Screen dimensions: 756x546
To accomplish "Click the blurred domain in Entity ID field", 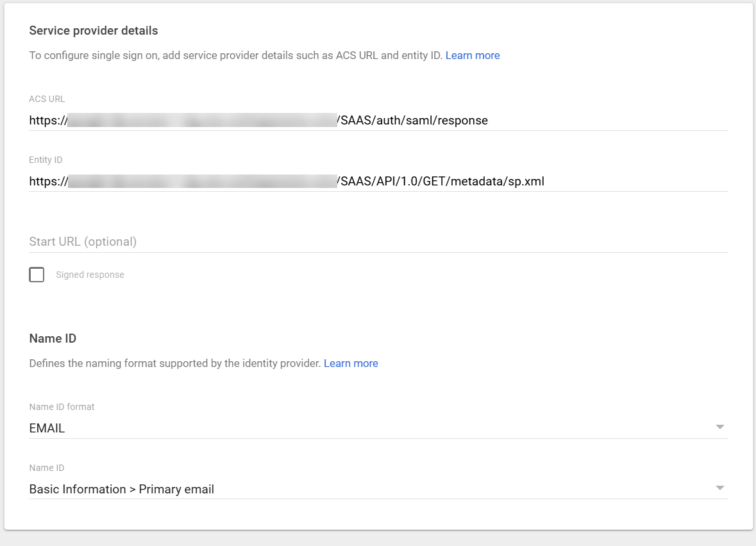I will (203, 182).
